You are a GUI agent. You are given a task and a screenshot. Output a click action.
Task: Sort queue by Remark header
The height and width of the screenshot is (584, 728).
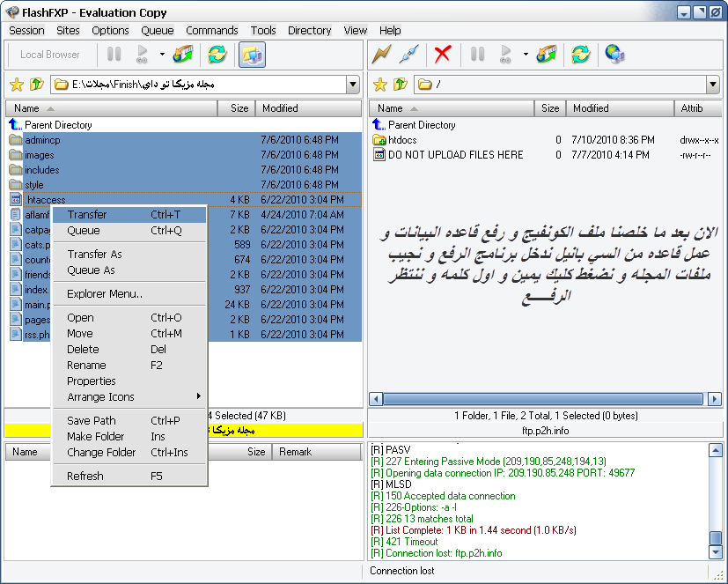[317, 452]
